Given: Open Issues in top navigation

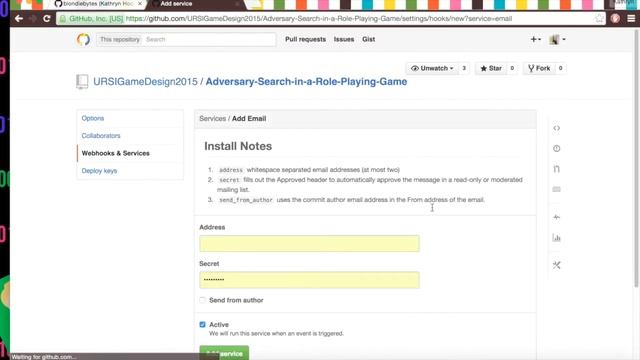Looking at the screenshot, I should (x=344, y=40).
